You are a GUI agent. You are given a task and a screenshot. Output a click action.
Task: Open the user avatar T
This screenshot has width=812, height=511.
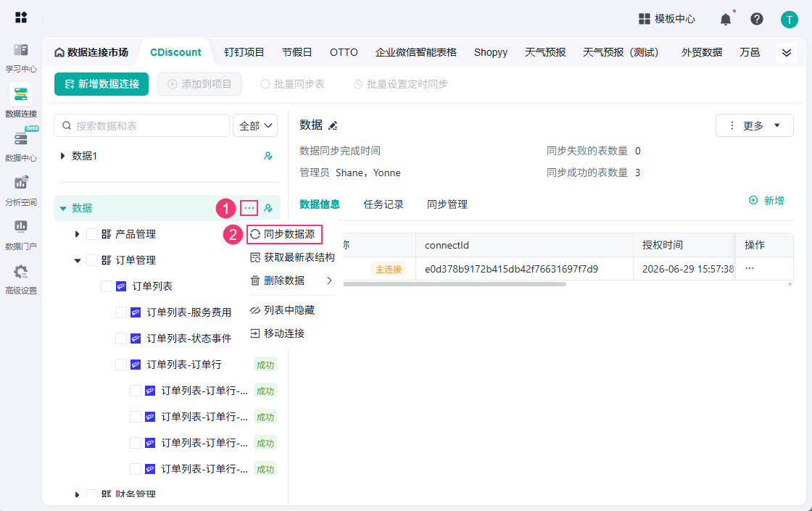790,20
